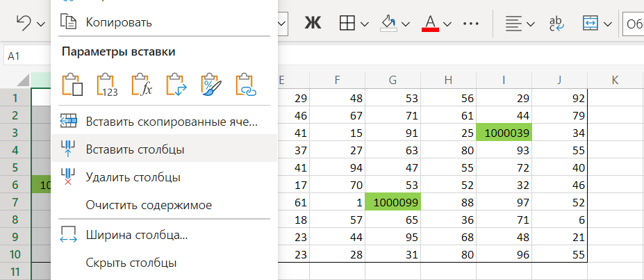Viewport: 644px width, 280px height.
Task: Expand the Borders dropdown arrow
Action: click(x=365, y=24)
